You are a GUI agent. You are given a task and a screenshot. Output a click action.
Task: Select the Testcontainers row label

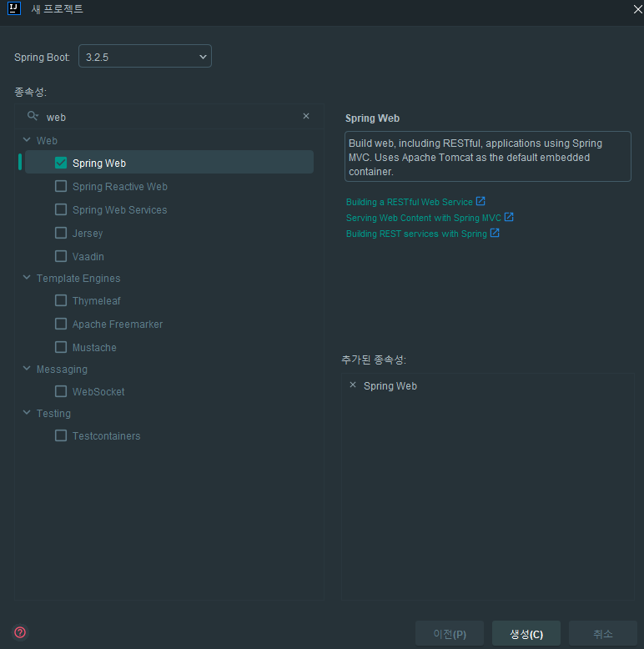click(107, 435)
